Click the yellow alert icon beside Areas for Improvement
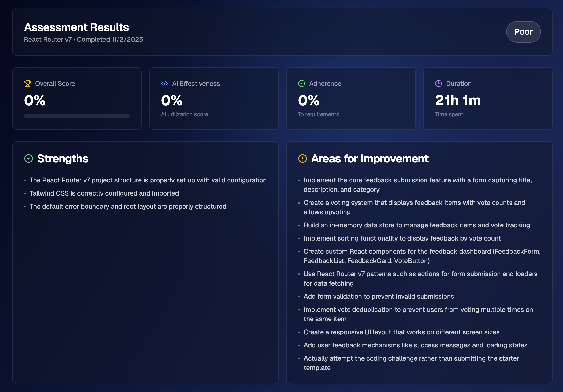The width and height of the screenshot is (563, 392). (303, 158)
